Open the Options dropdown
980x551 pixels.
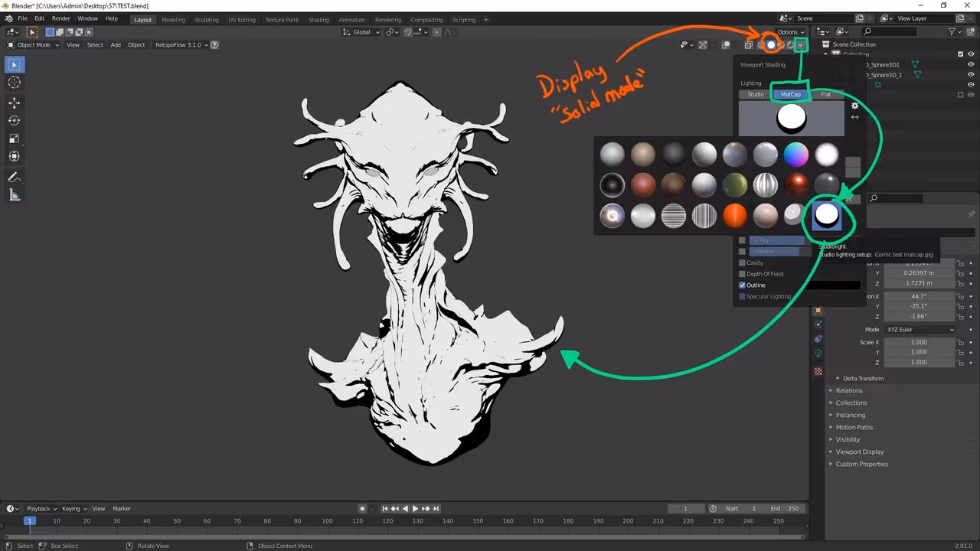click(790, 32)
